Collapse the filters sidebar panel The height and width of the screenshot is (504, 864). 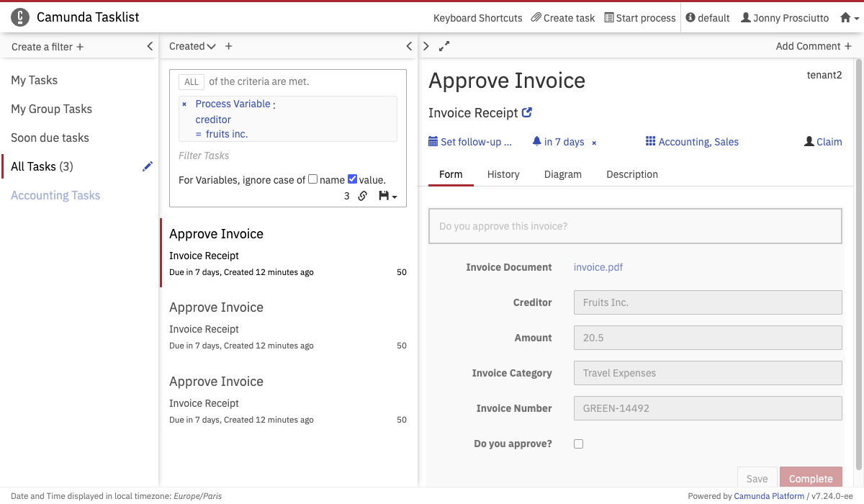[150, 46]
